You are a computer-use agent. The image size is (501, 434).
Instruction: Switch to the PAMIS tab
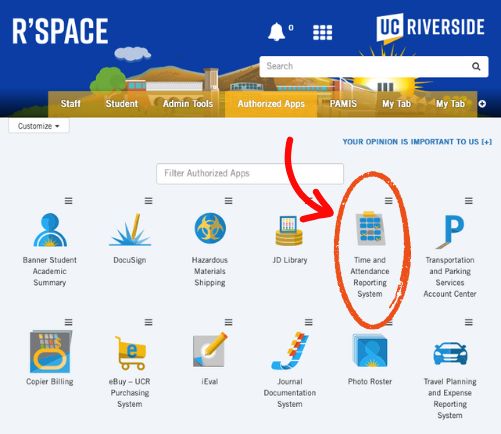coord(343,104)
